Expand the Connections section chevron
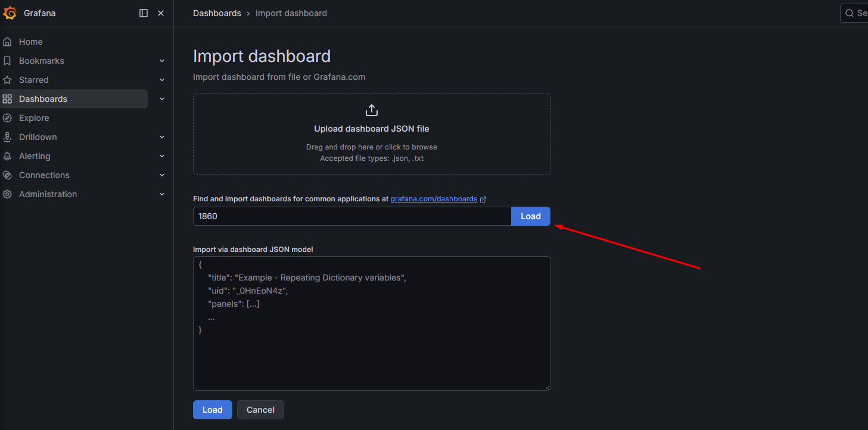Screen dimensions: 868x430 tap(162, 175)
